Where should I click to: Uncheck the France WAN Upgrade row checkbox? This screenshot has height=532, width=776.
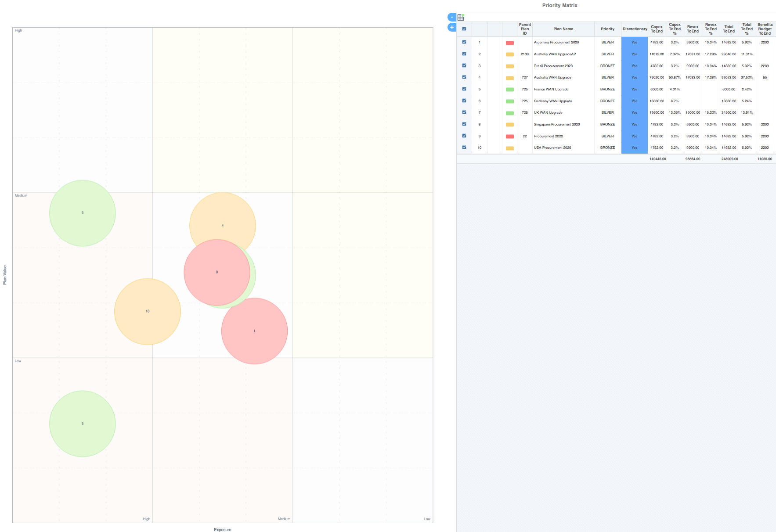coord(464,89)
